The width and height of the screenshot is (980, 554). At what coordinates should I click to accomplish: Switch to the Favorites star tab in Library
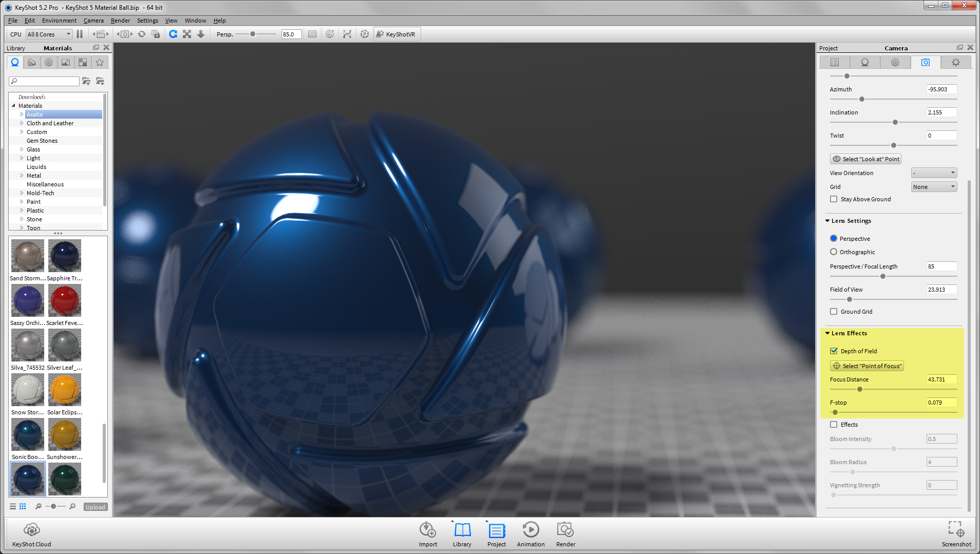pyautogui.click(x=100, y=62)
